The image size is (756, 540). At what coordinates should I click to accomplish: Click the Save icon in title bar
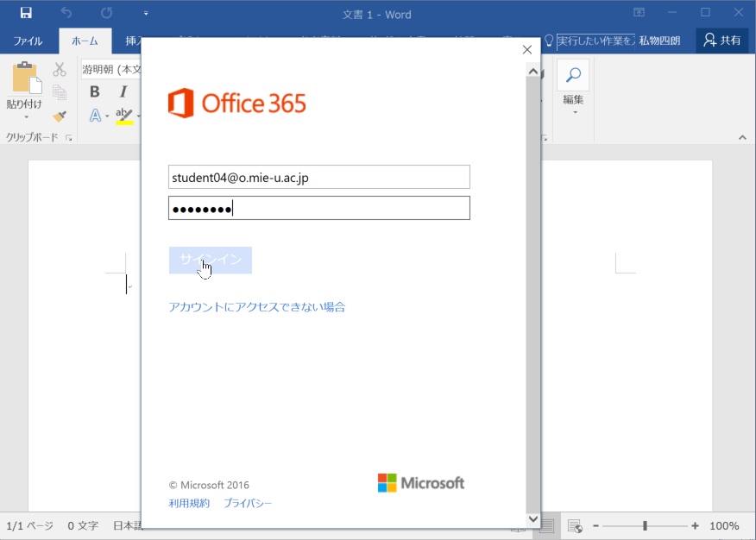26,13
